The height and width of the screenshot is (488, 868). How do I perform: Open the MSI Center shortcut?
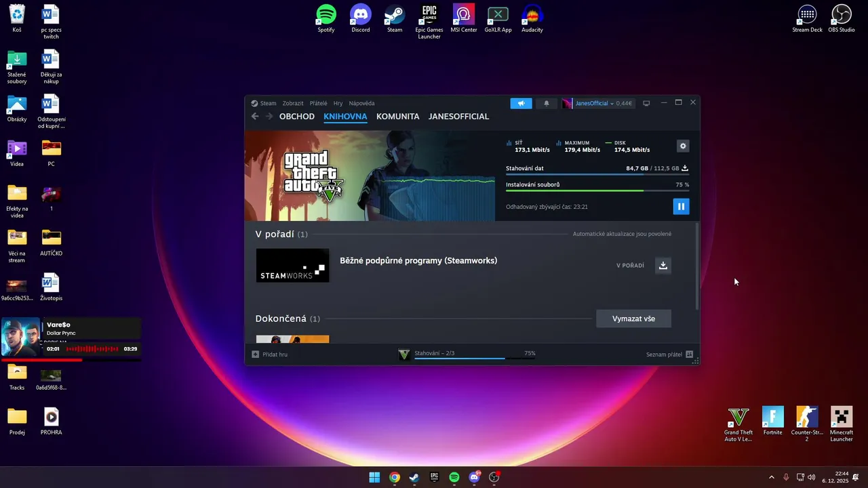tap(464, 19)
